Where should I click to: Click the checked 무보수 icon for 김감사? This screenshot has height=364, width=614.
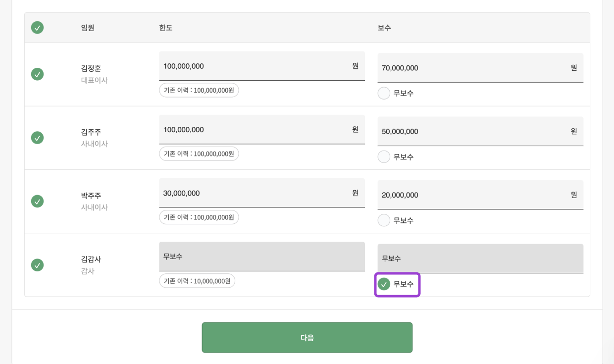pyautogui.click(x=384, y=284)
